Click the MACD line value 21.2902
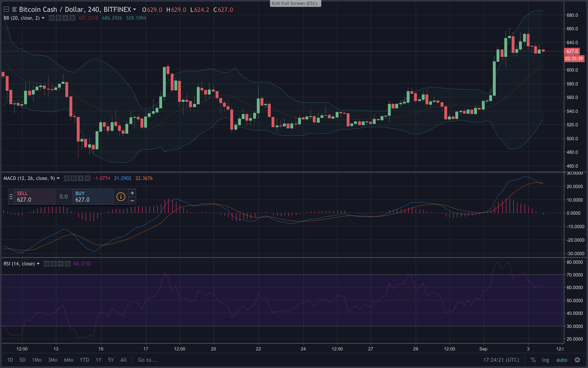The height and width of the screenshot is (368, 588). [122, 178]
